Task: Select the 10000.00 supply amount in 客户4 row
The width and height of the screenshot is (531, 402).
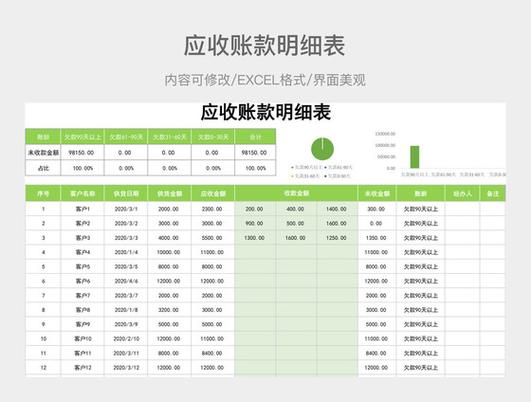Action: pyautogui.click(x=170, y=252)
